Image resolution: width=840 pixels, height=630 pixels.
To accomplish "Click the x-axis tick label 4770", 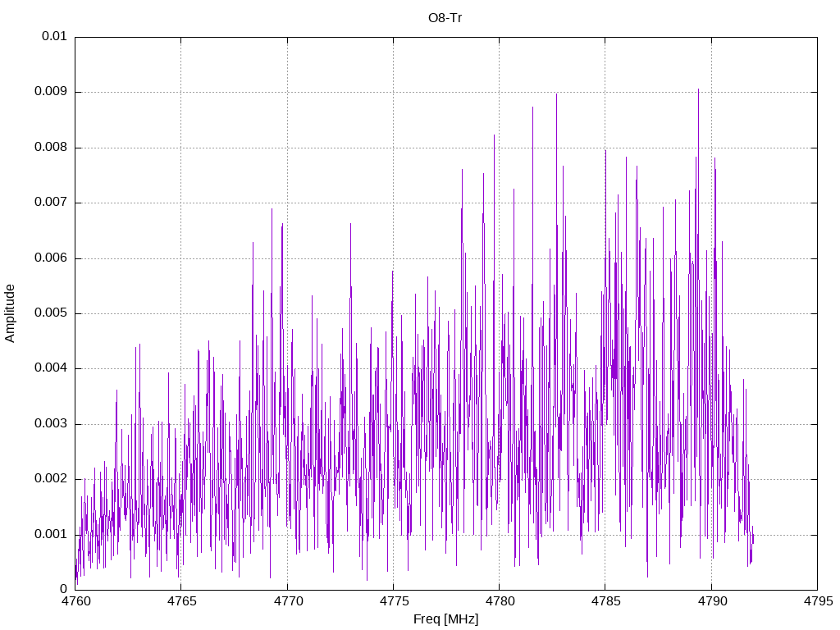I will tap(288, 601).
